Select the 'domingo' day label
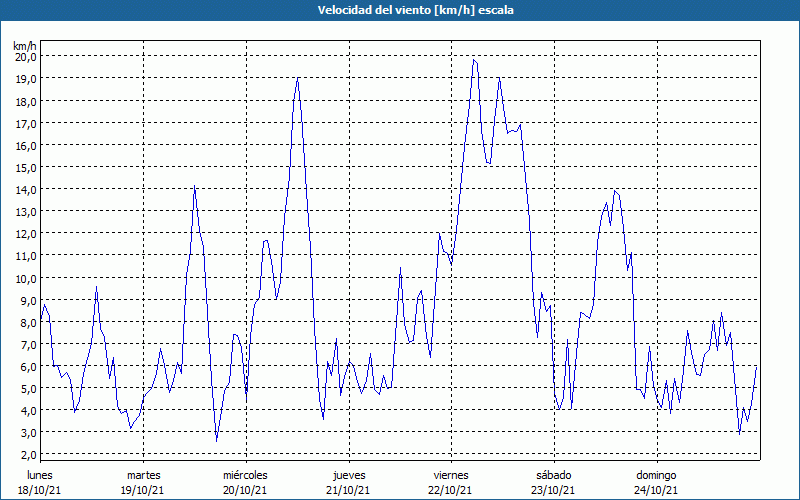The image size is (800, 500). coord(656,475)
